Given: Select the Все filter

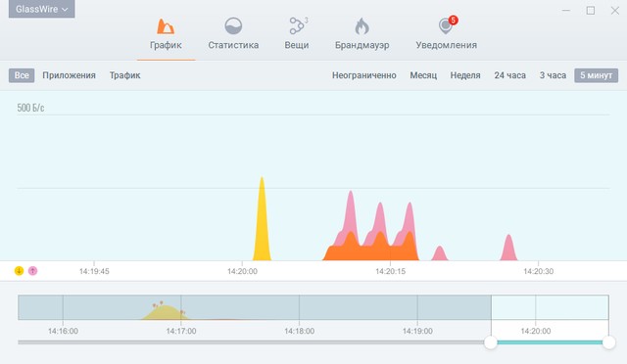Looking at the screenshot, I should coord(22,75).
